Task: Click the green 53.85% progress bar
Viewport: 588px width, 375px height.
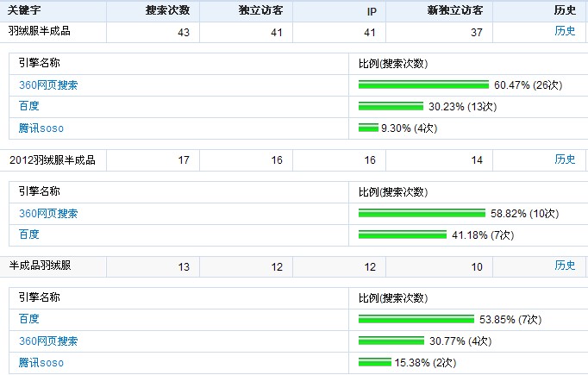Action: 416,320
